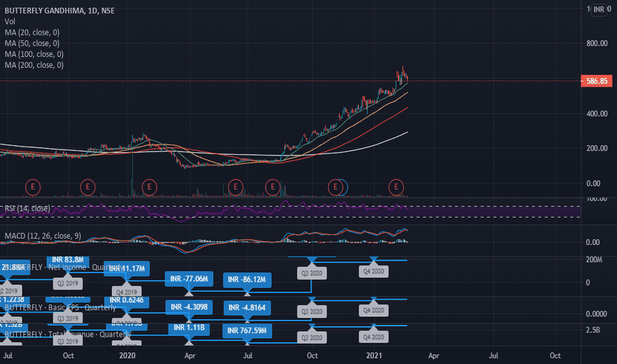Click the Q4 2020 tag in net income pane

[x=373, y=271]
